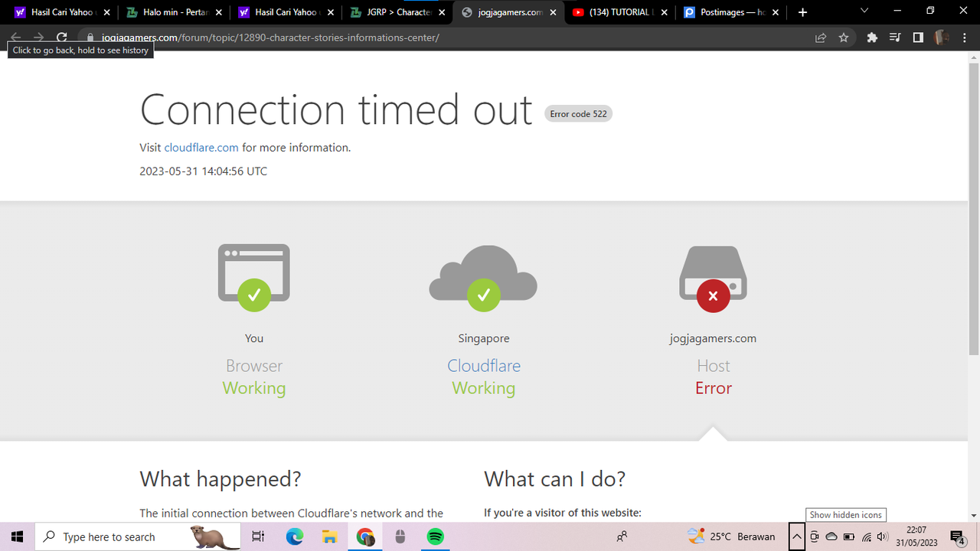Viewport: 980px width, 551px height.
Task: Go back using the browser back arrow
Action: [x=16, y=37]
